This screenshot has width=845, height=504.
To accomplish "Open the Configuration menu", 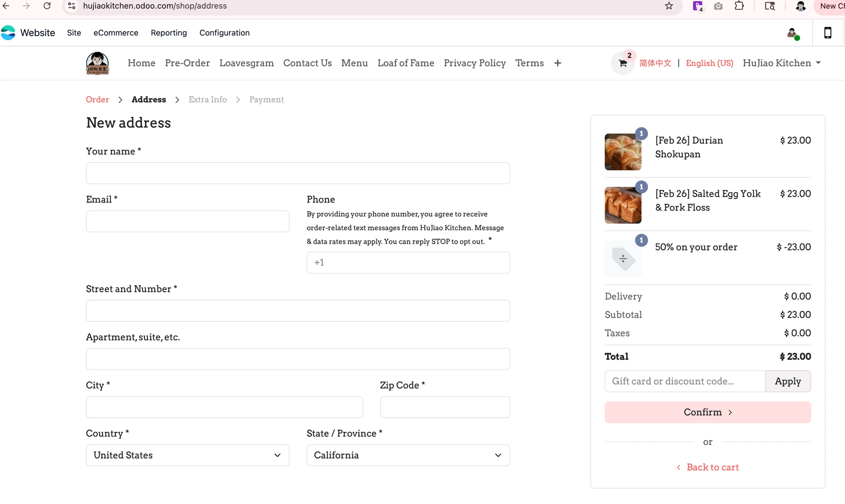I will tap(224, 33).
